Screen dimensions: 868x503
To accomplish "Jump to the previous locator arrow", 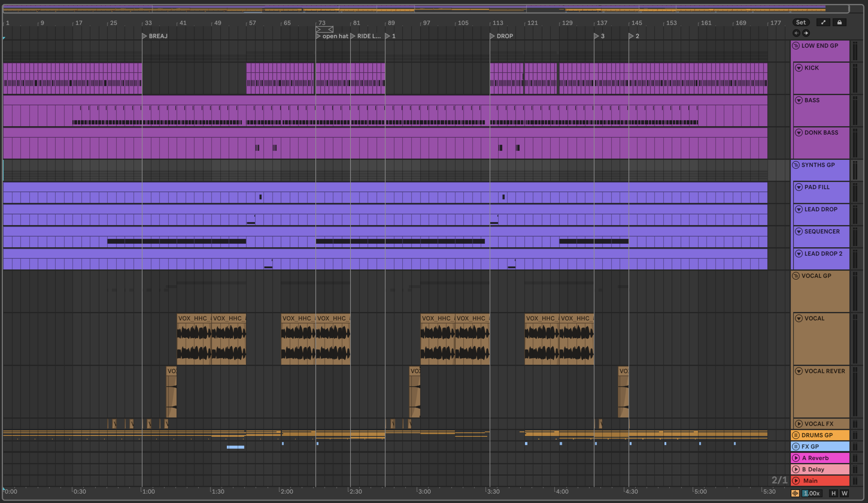I will (x=796, y=33).
